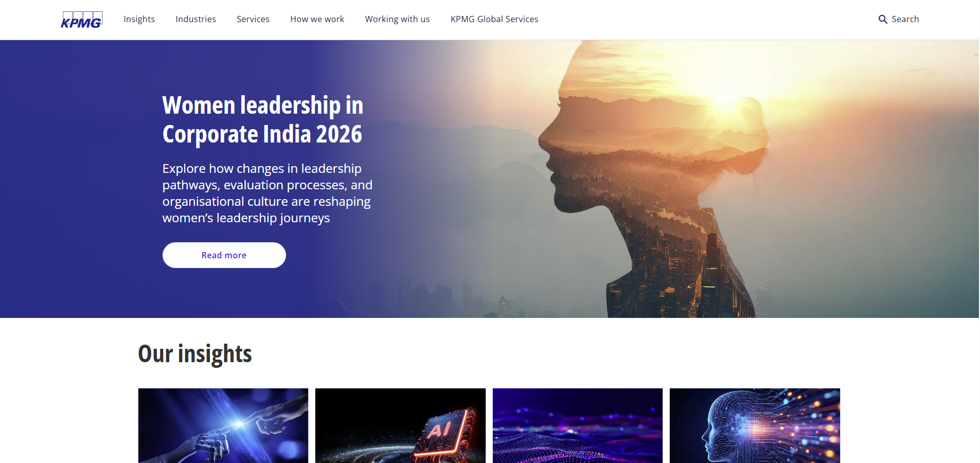Image resolution: width=980 pixels, height=463 pixels.
Task: Click the Read more button
Action: [224, 255]
